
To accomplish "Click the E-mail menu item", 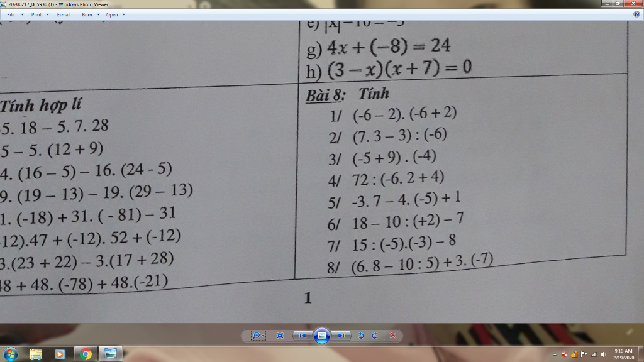I will pyautogui.click(x=64, y=14).
